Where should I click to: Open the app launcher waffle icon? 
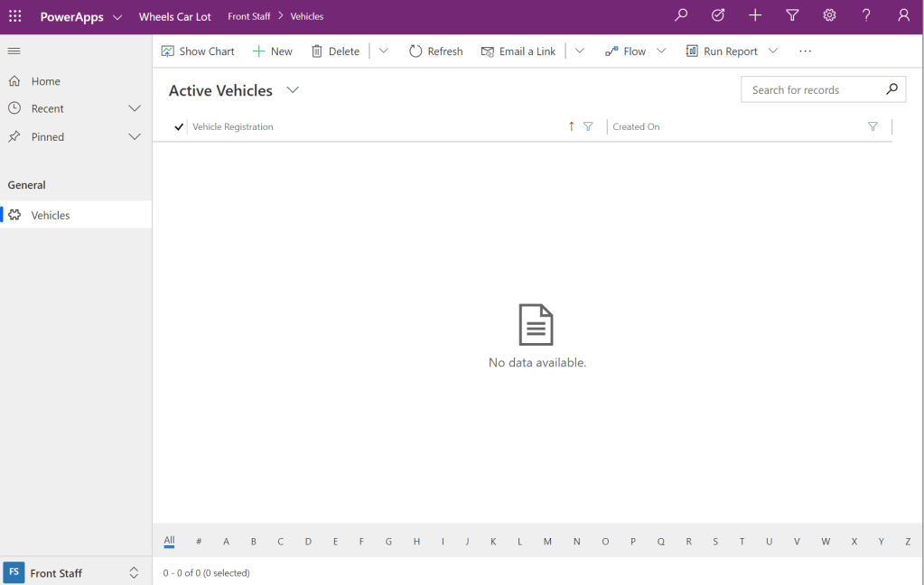(15, 16)
